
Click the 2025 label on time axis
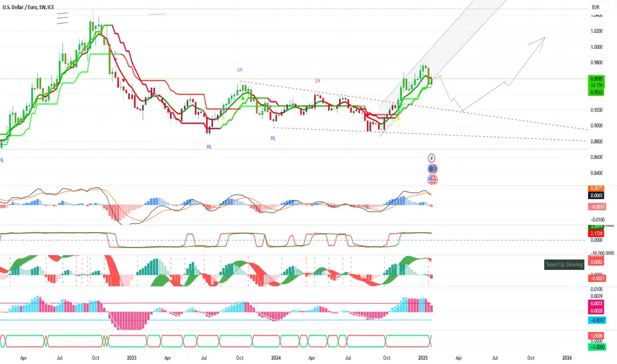(x=423, y=357)
